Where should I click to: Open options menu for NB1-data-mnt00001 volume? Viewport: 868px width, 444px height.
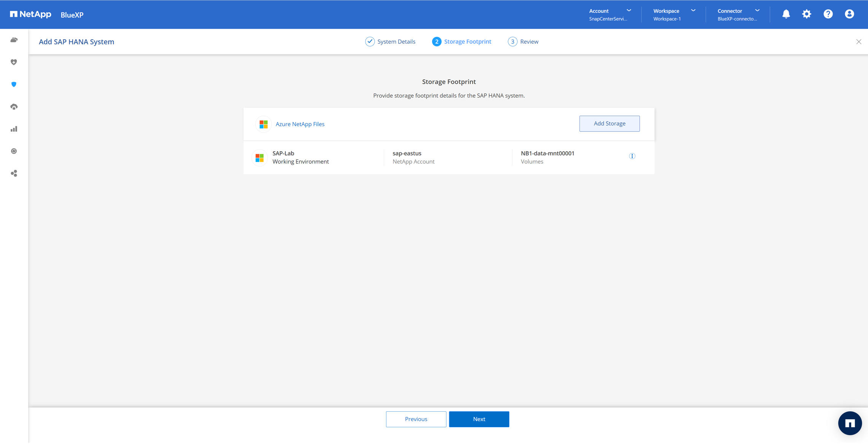point(632,156)
